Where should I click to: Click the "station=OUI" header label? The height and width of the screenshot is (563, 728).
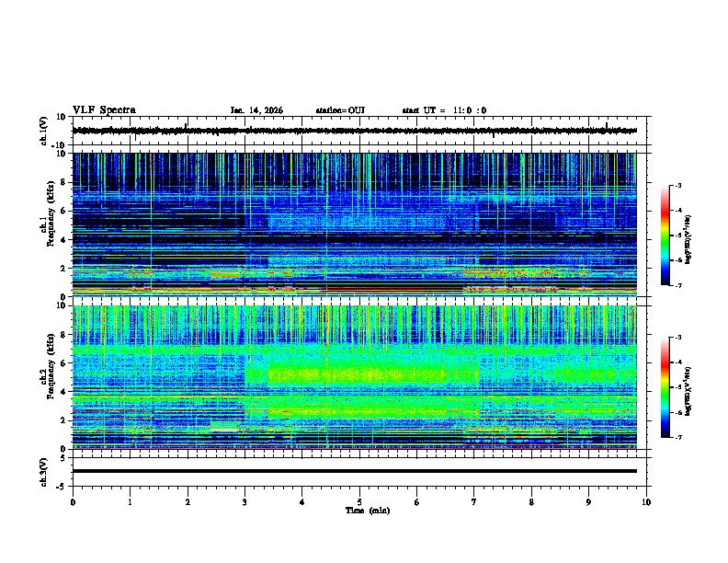point(340,110)
